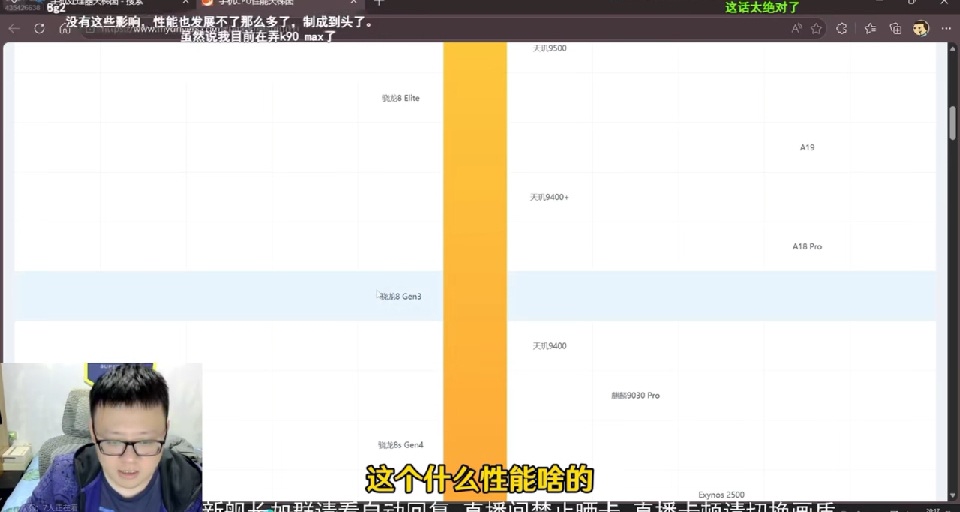This screenshot has width=960, height=512.
Task: Add page to favorites with star icon
Action: [x=816, y=28]
